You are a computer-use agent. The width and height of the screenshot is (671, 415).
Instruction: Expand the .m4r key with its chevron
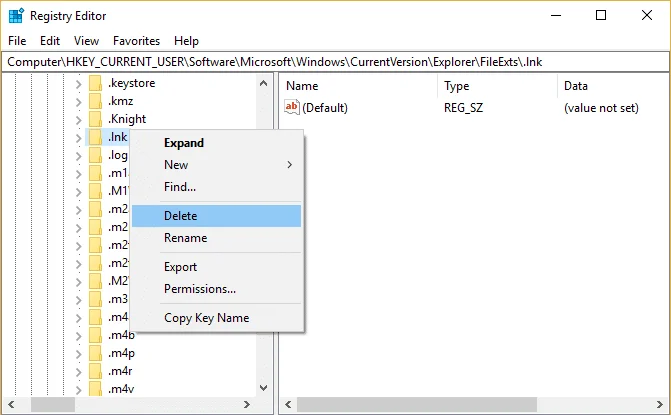click(78, 372)
